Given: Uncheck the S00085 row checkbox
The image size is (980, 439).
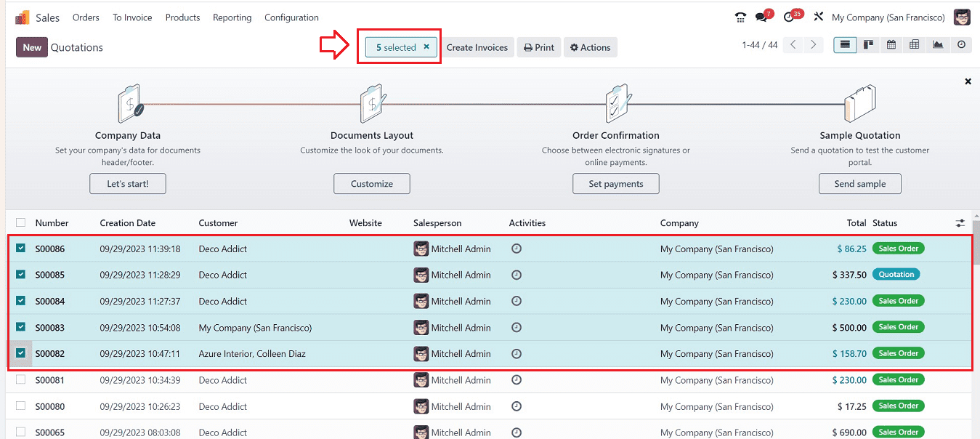Looking at the screenshot, I should (x=20, y=275).
